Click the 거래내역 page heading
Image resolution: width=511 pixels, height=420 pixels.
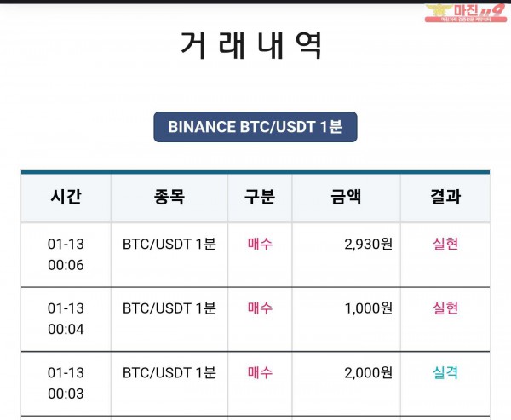(253, 45)
